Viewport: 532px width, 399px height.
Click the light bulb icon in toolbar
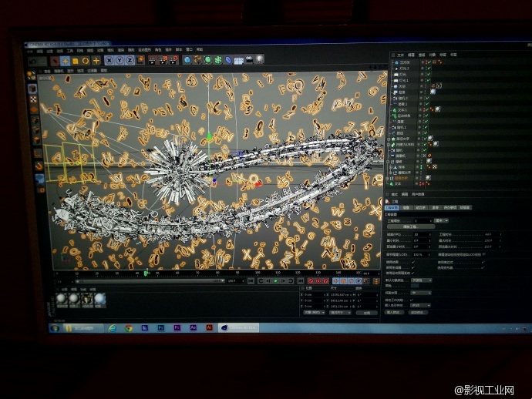pos(260,59)
